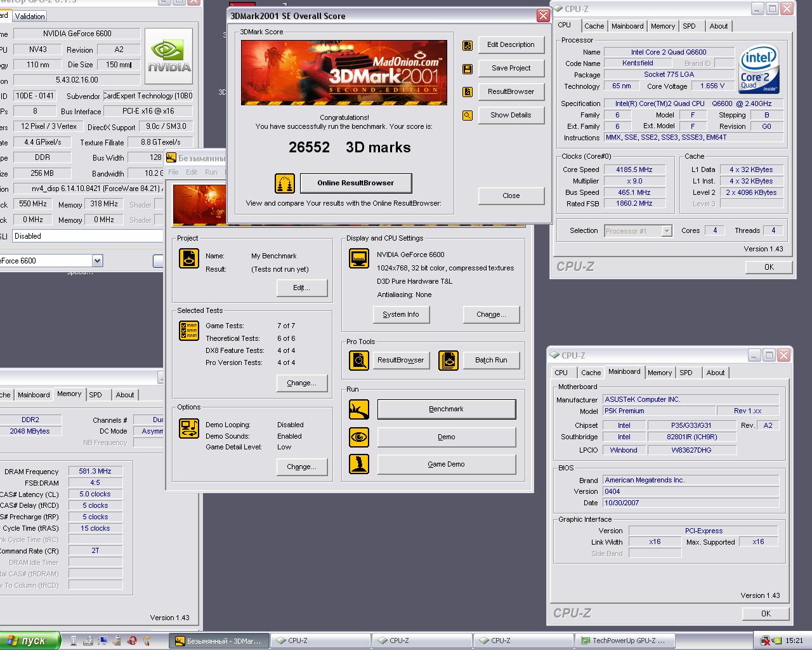Image resolution: width=812 pixels, height=650 pixels.
Task: Click the Benchmark run icon
Action: [x=359, y=409]
